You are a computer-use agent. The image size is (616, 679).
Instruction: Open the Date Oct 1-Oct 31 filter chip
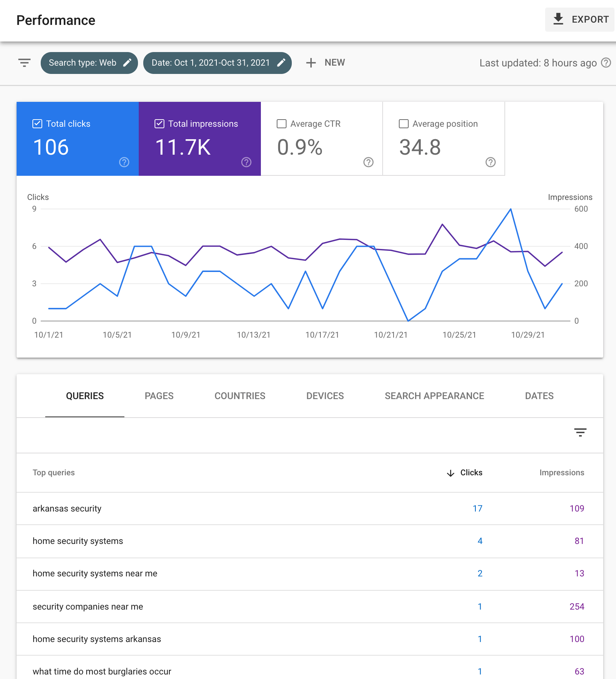click(211, 63)
